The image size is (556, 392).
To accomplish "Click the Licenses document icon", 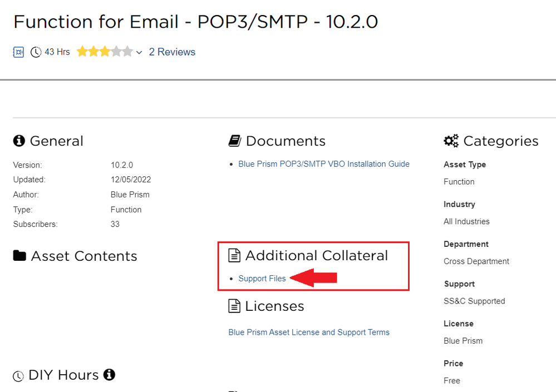I will tap(234, 306).
